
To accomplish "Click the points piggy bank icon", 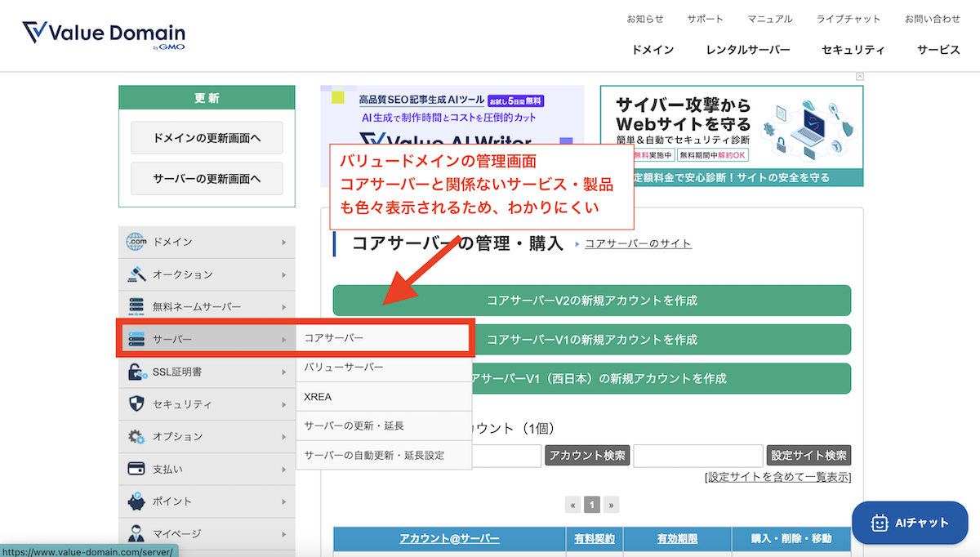I will pos(136,501).
